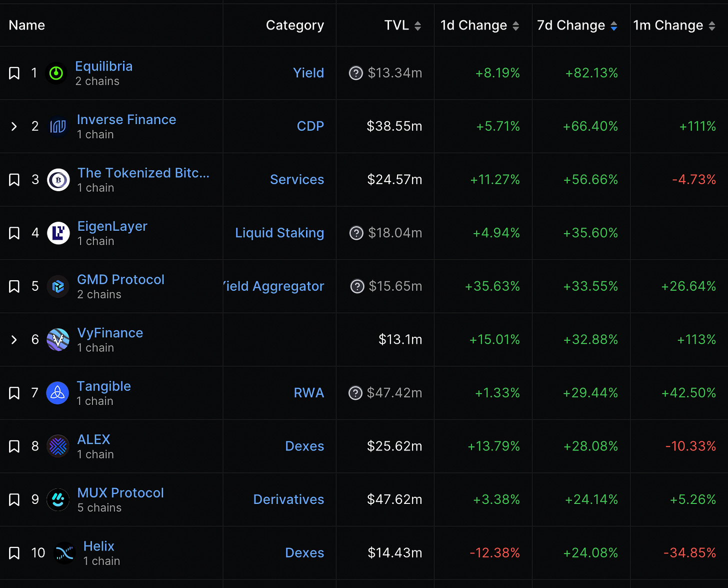This screenshot has width=728, height=588.
Task: Open the Inverse Finance protocol link
Action: pos(126,120)
